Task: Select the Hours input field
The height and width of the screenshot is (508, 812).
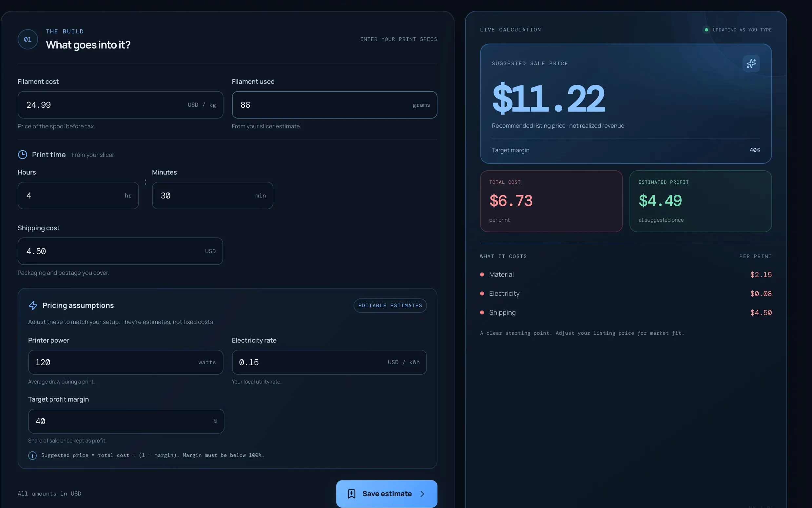Action: 78,196
